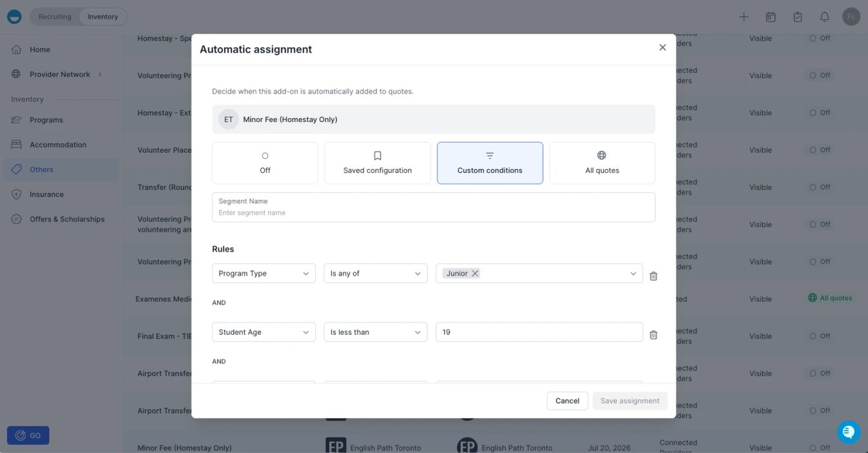
Task: Click the Segment Name input field
Action: pos(433,207)
